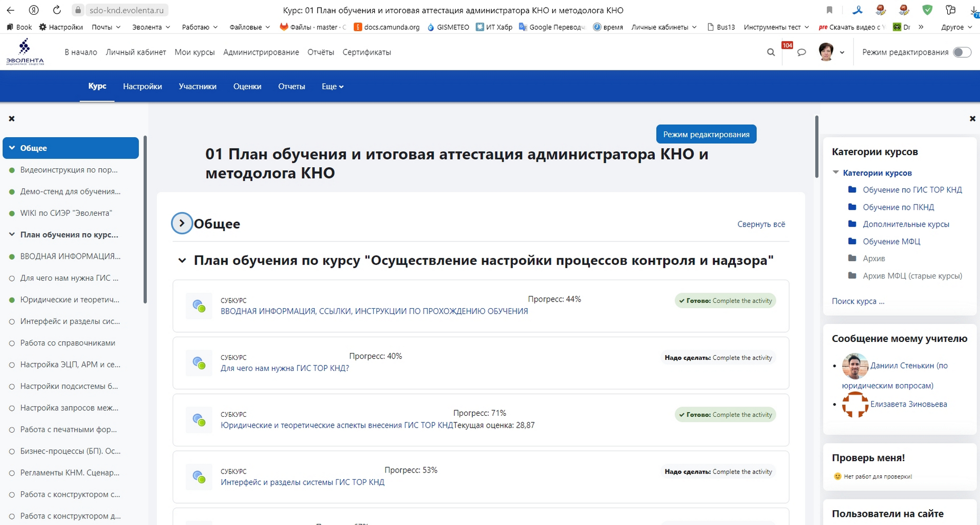Click the green shield extension icon

click(x=927, y=10)
